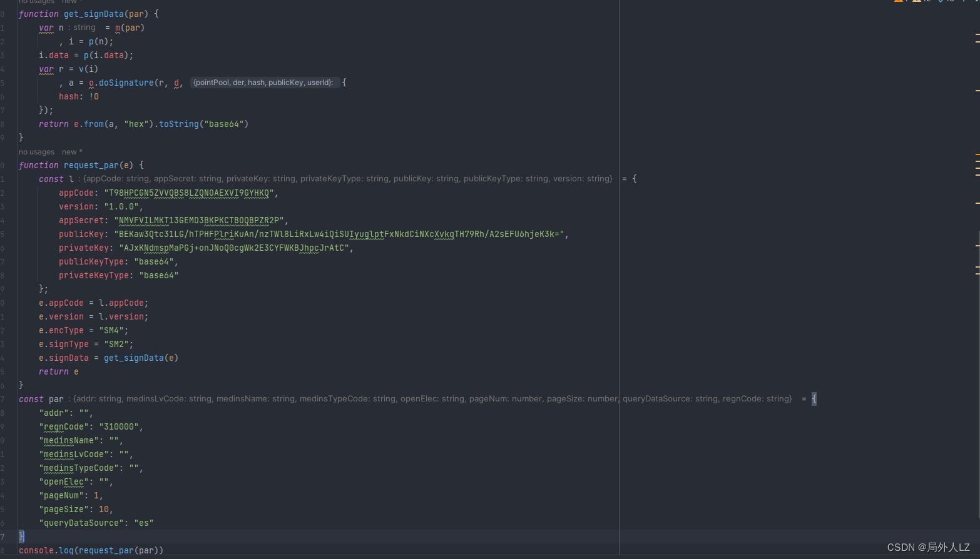Click the m(par) call on the var n line
980x559 pixels.
130,28
